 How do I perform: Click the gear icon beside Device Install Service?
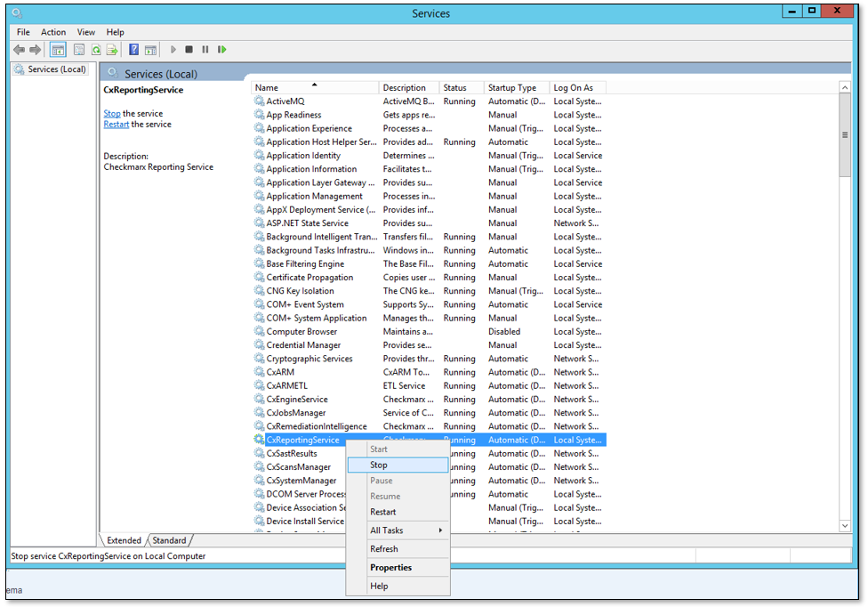pyautogui.click(x=259, y=521)
